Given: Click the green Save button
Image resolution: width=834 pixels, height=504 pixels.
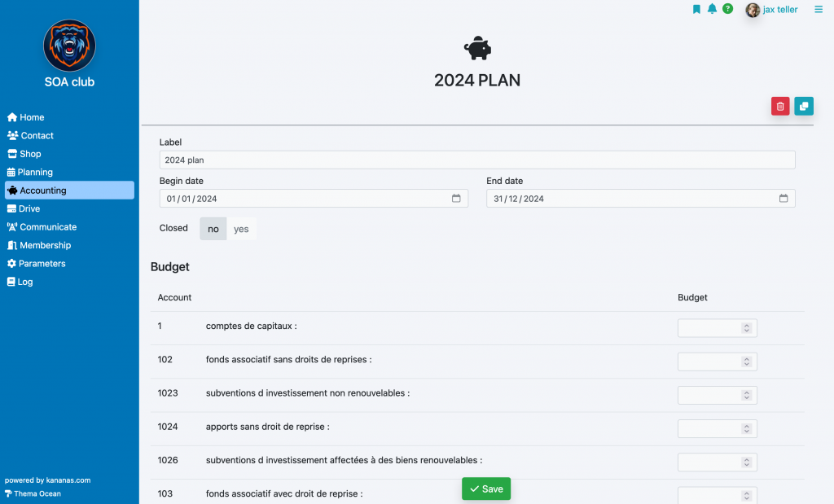Looking at the screenshot, I should 486,489.
